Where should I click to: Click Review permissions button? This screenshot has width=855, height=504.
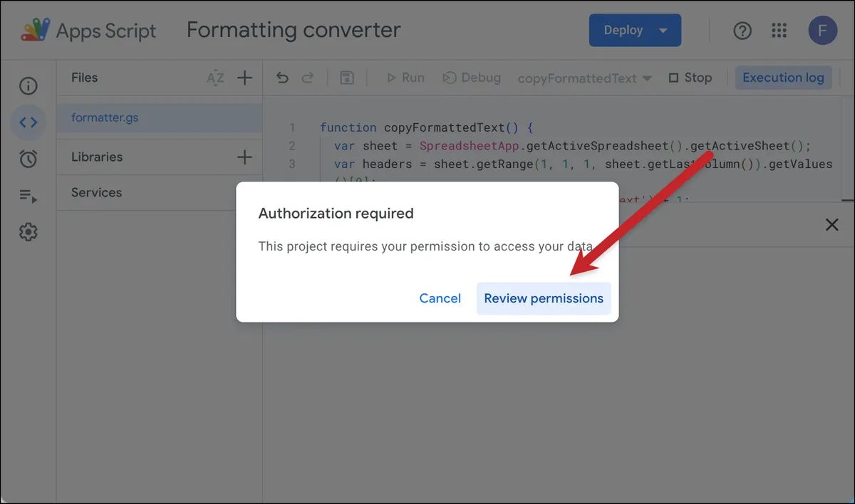(544, 298)
